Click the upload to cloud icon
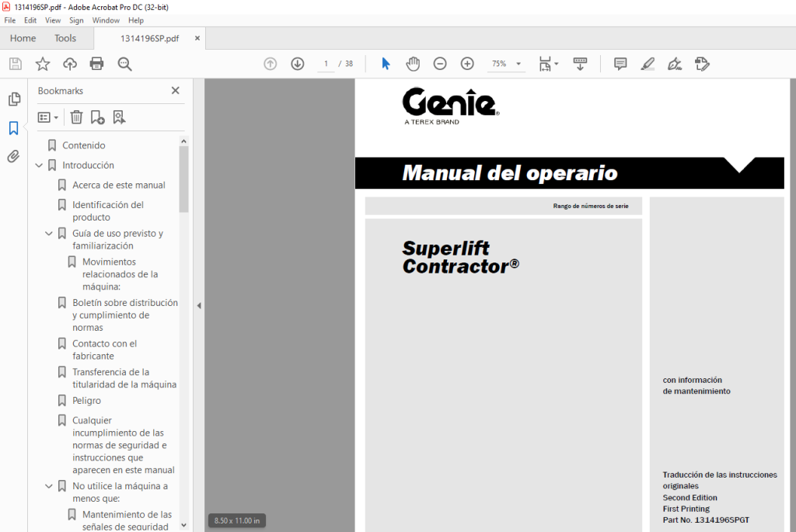The height and width of the screenshot is (532, 796). click(69, 64)
